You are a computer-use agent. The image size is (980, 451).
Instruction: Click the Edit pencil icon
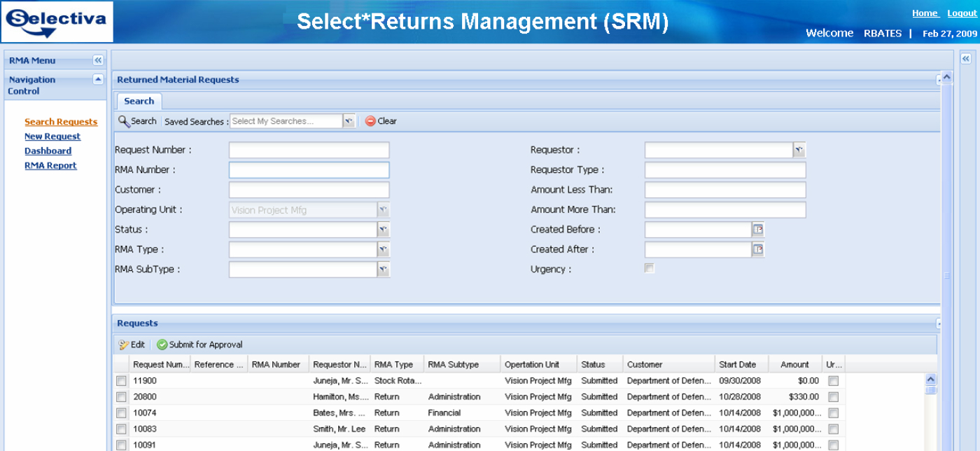(124, 345)
